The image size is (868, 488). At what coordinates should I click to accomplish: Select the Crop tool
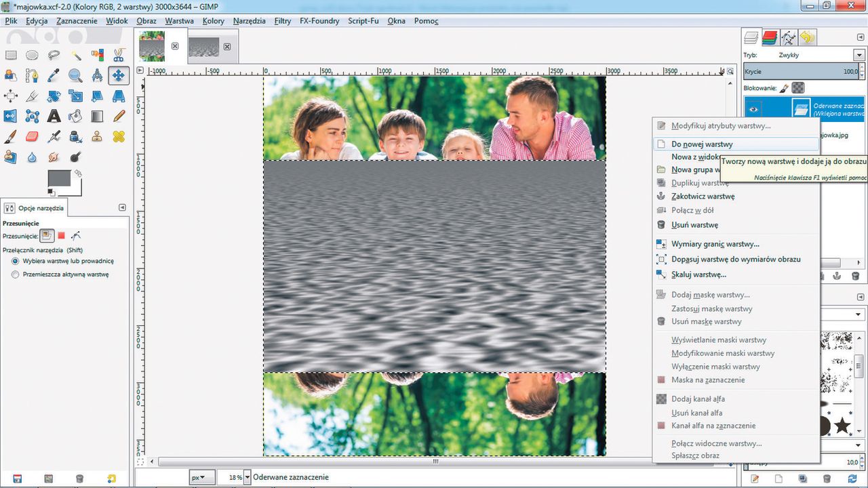pos(32,96)
